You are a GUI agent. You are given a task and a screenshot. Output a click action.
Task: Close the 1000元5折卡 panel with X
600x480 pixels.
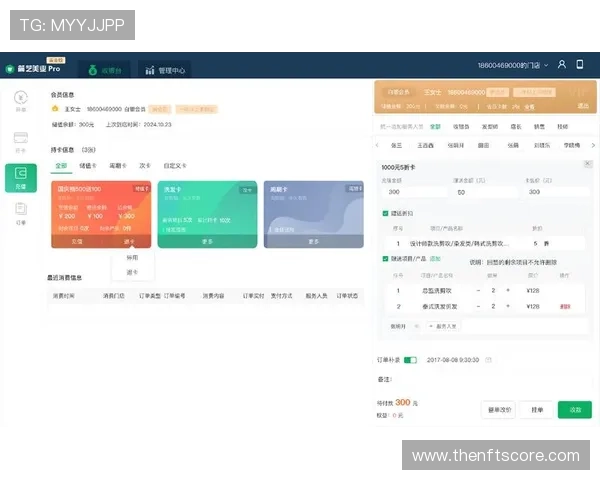[x=588, y=164]
